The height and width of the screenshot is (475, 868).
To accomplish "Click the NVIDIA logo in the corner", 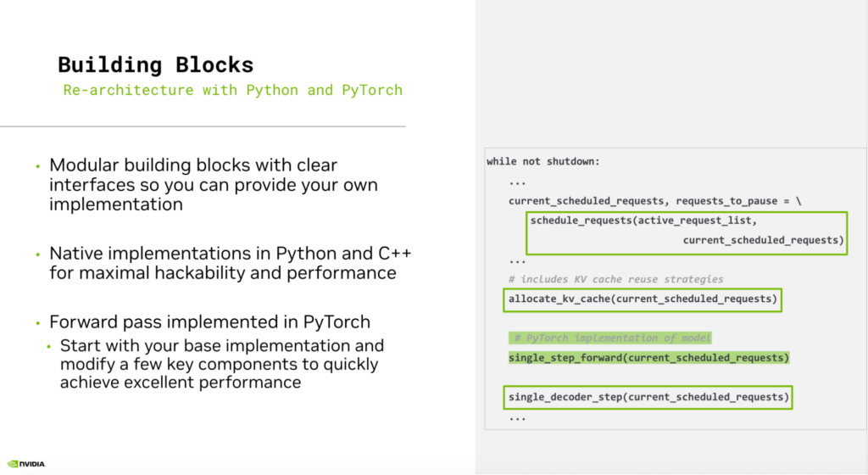I will 25,463.
